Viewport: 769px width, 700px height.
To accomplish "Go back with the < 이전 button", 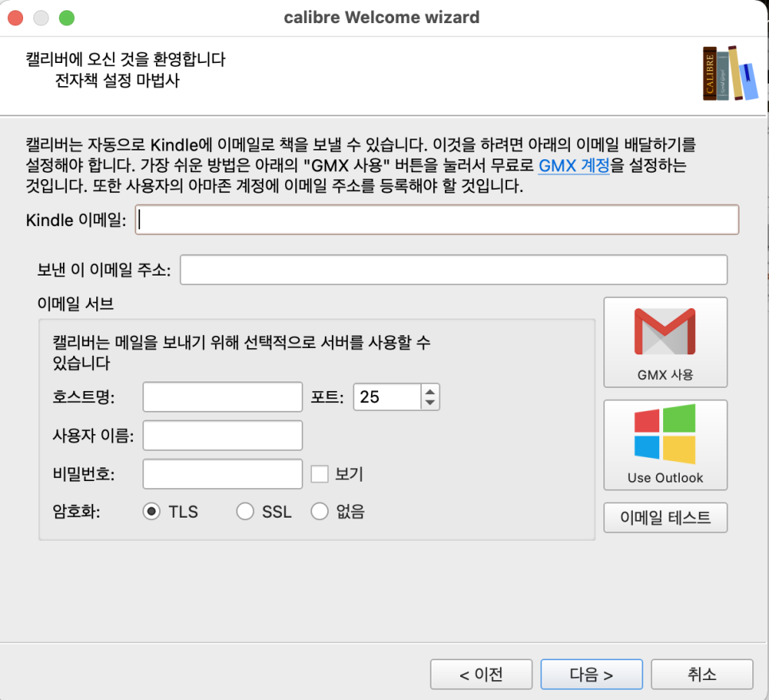I will (481, 675).
